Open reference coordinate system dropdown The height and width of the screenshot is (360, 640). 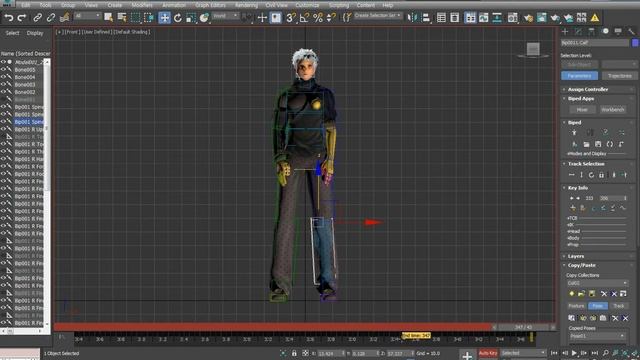226,16
